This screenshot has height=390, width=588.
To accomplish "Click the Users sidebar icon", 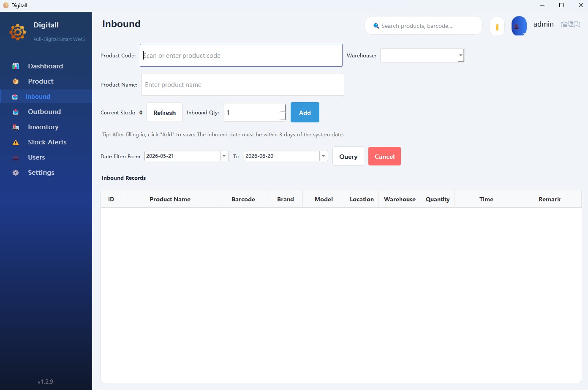I will (16, 157).
